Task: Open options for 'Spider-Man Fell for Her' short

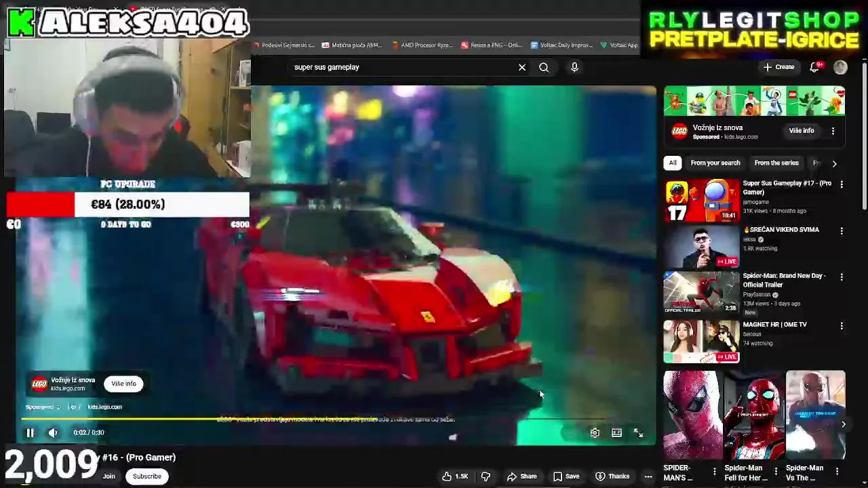Action: coord(775,471)
